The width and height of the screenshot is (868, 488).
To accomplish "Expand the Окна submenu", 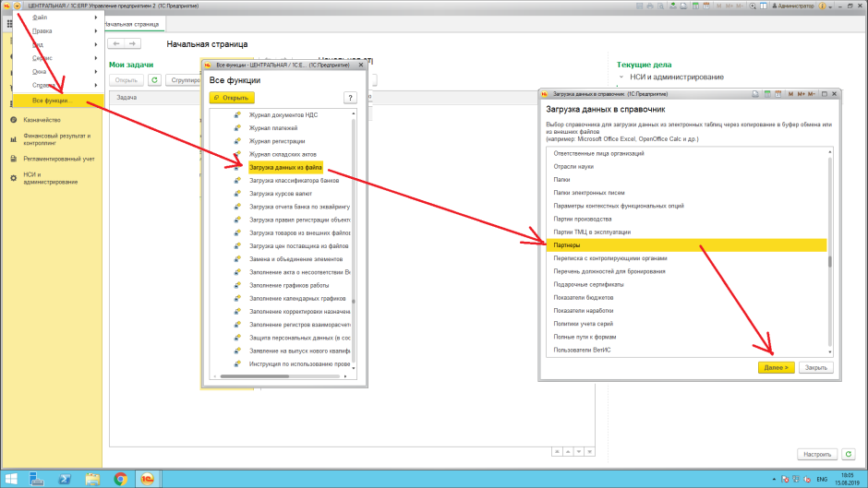I will [57, 71].
